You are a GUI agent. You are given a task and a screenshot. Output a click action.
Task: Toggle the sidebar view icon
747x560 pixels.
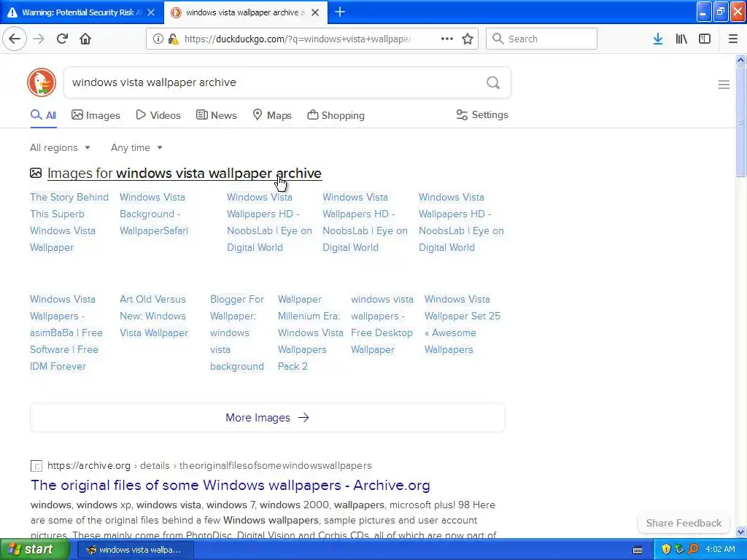(705, 39)
